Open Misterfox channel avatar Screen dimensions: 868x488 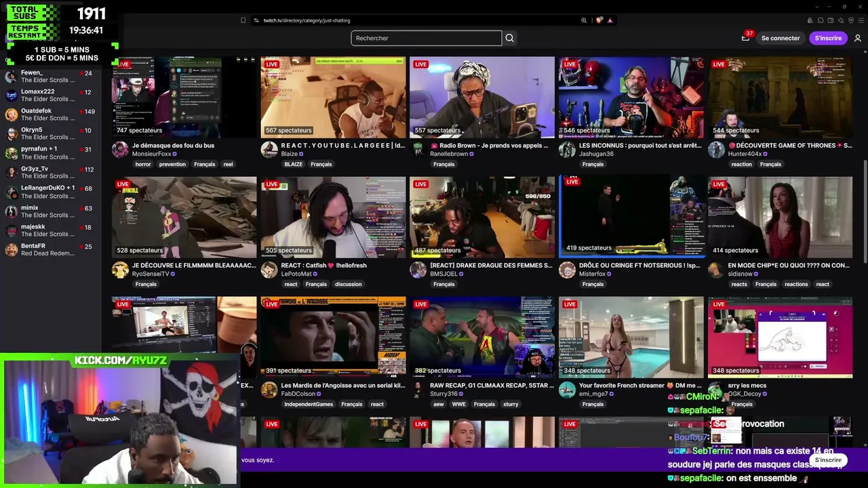pos(567,270)
